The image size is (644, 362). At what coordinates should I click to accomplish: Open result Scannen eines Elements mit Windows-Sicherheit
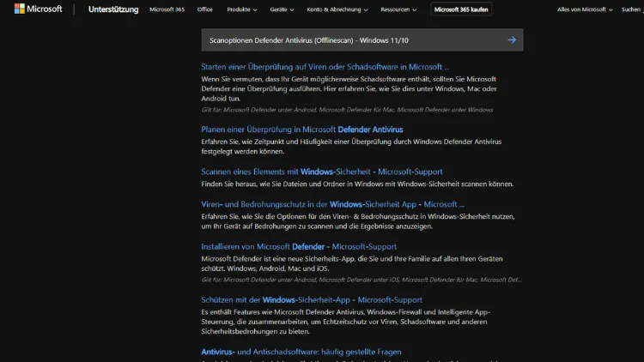pos(322,172)
